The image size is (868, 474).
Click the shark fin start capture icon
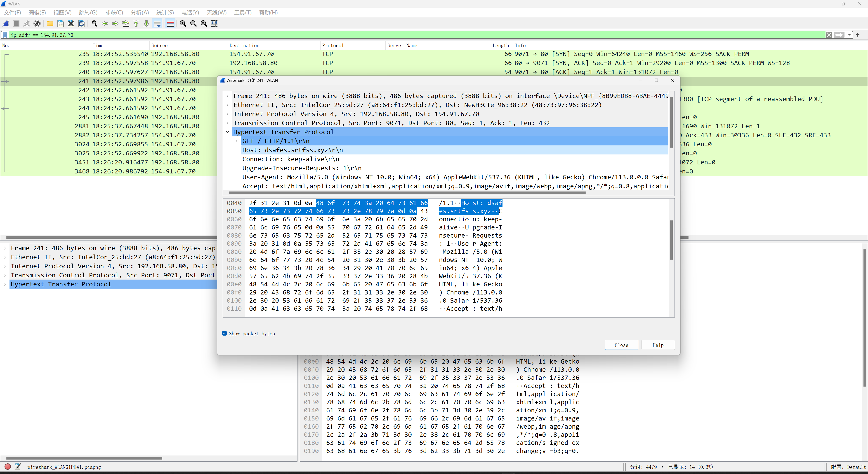pyautogui.click(x=6, y=23)
